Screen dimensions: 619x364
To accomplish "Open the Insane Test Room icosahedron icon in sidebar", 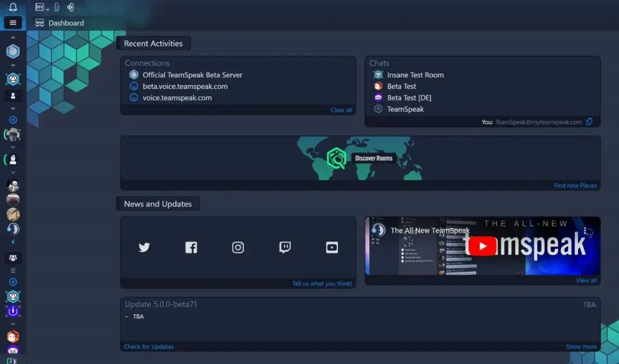I will (x=13, y=79).
